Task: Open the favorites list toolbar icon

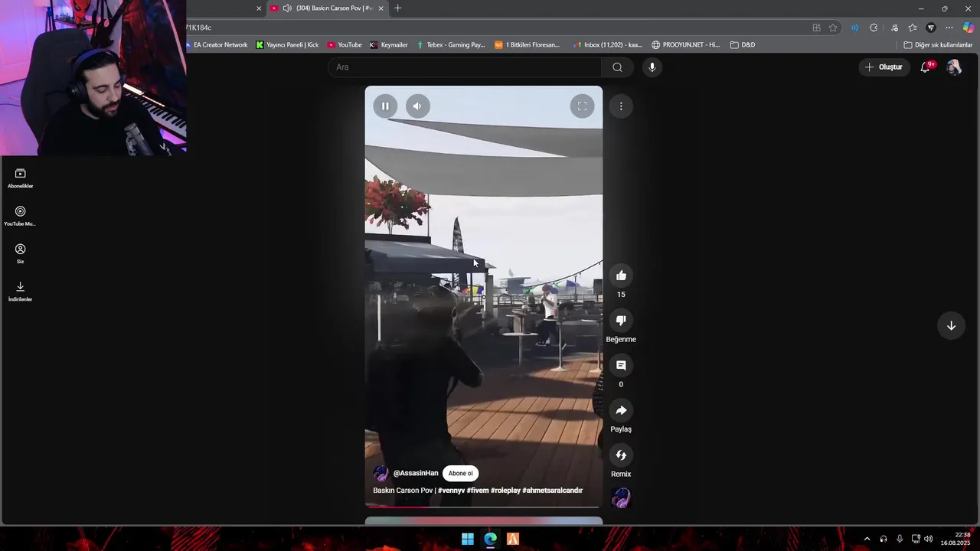Action: pyautogui.click(x=912, y=28)
